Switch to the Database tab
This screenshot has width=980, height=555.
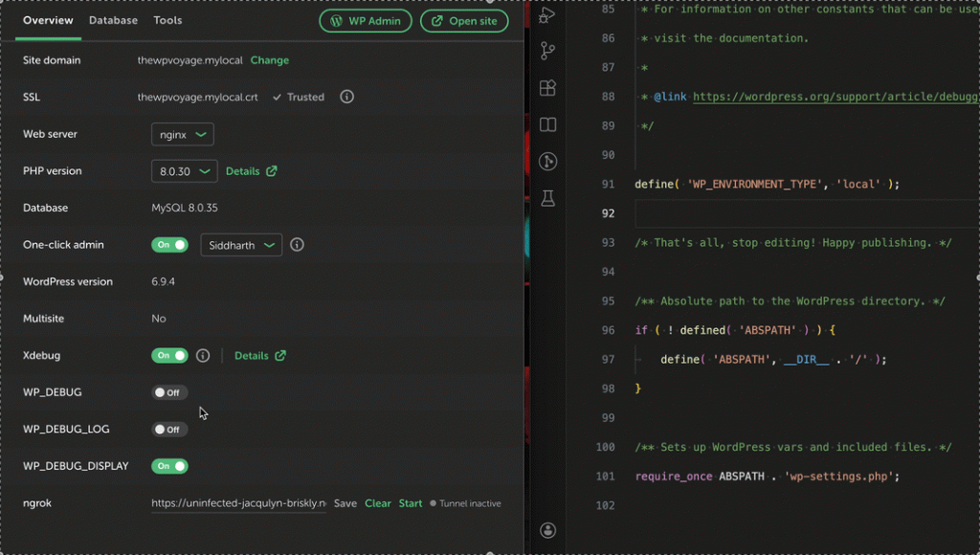[x=113, y=20]
